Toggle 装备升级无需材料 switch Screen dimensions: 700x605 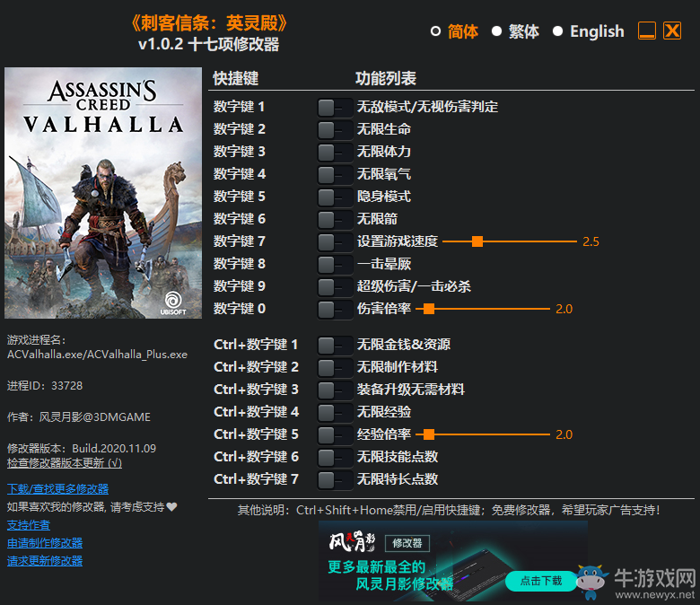pos(335,390)
